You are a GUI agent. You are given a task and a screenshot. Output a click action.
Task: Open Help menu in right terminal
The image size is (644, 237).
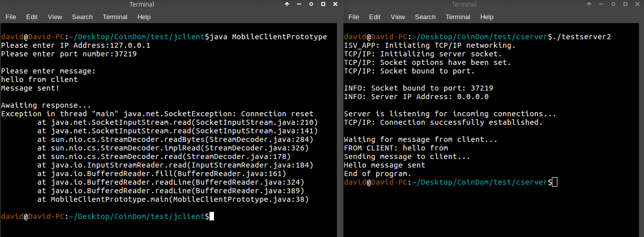487,17
